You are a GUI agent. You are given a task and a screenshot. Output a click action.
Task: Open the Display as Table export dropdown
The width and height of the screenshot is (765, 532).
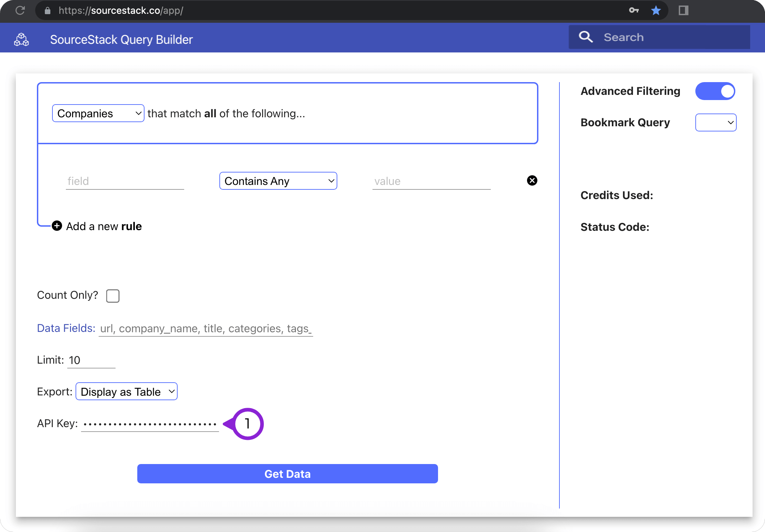tap(126, 391)
